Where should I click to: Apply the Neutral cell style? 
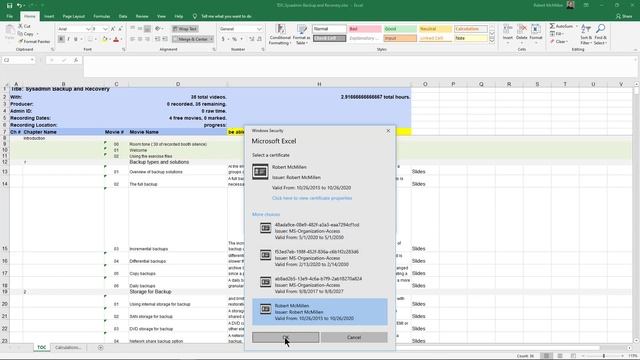pyautogui.click(x=435, y=29)
